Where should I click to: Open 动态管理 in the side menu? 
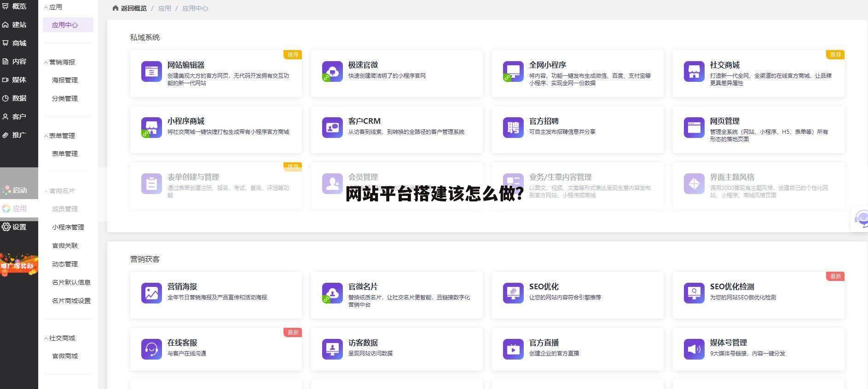[x=65, y=264]
